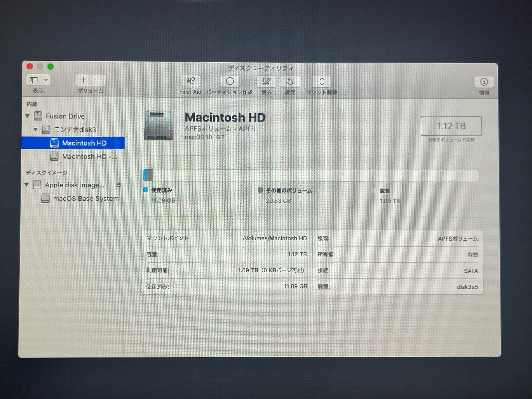Collapse the Fusion Drive tree item
This screenshot has height=399, width=532.
coord(27,116)
